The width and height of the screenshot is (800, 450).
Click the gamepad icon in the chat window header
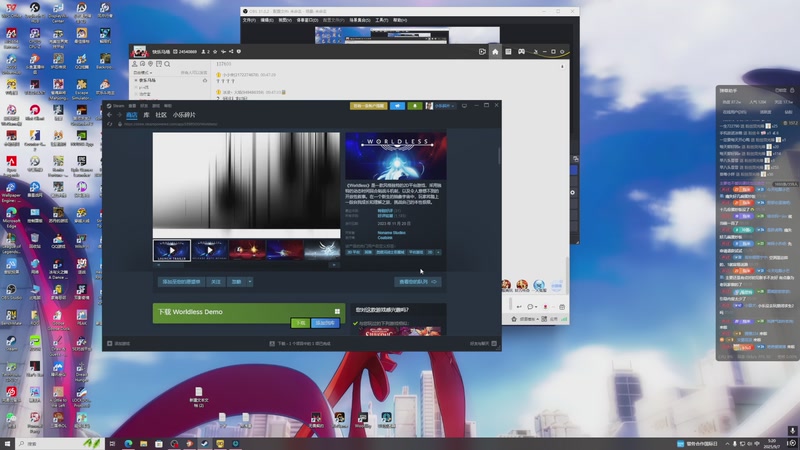coord(521,52)
